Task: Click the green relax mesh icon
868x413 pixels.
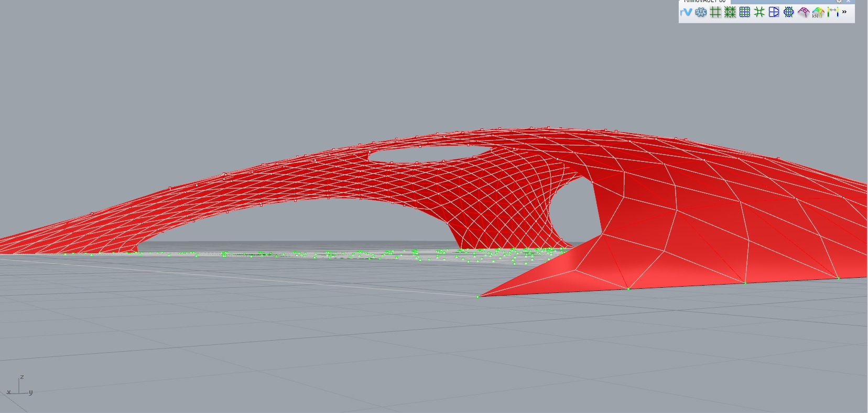Action: pos(759,12)
